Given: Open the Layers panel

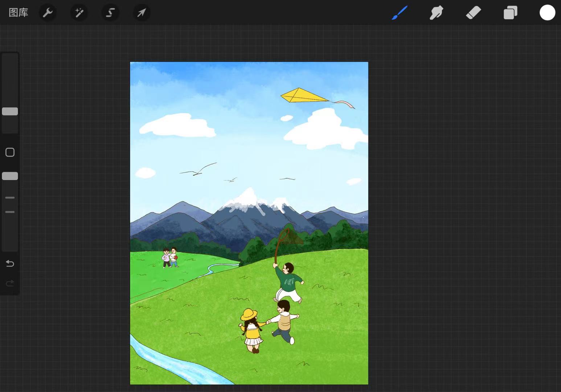Looking at the screenshot, I should [x=510, y=13].
